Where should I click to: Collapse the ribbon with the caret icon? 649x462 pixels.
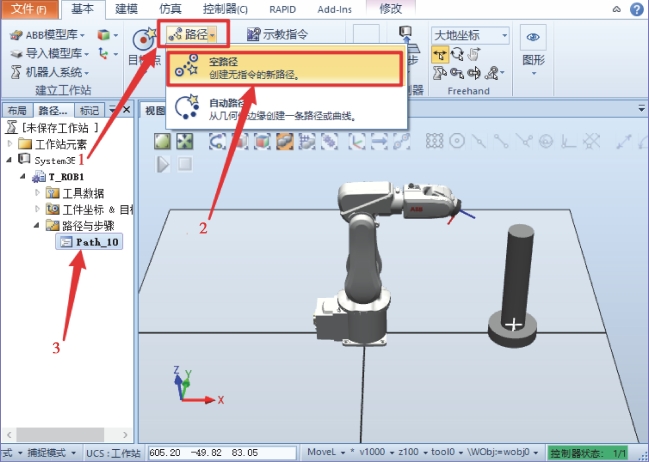click(617, 9)
